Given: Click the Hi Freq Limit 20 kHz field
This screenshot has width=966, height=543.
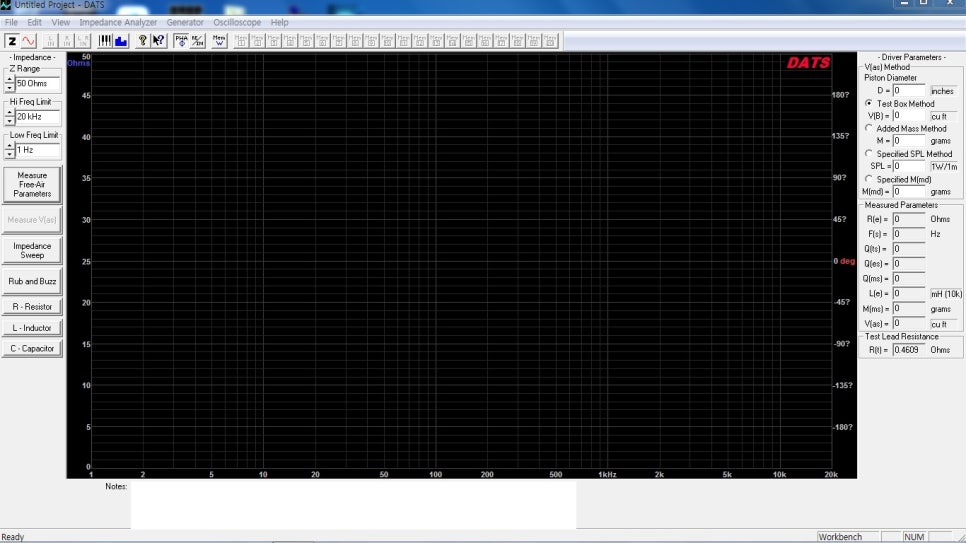Looking at the screenshot, I should 38,117.
